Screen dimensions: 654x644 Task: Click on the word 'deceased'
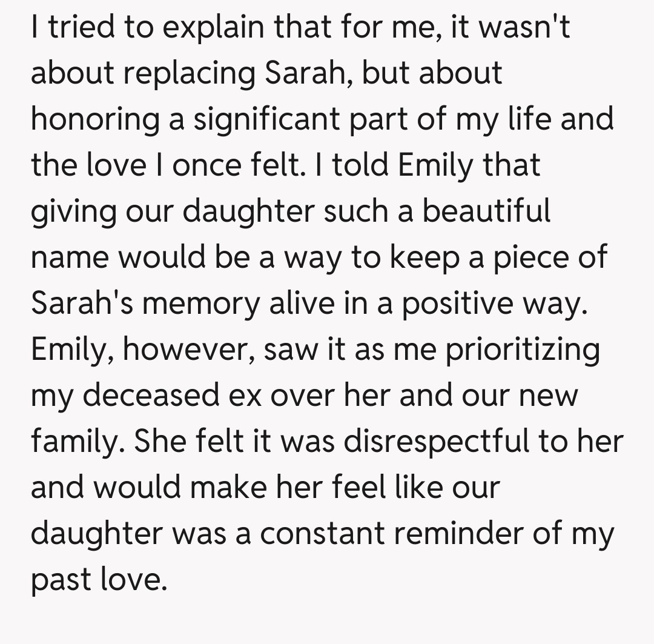(x=151, y=396)
